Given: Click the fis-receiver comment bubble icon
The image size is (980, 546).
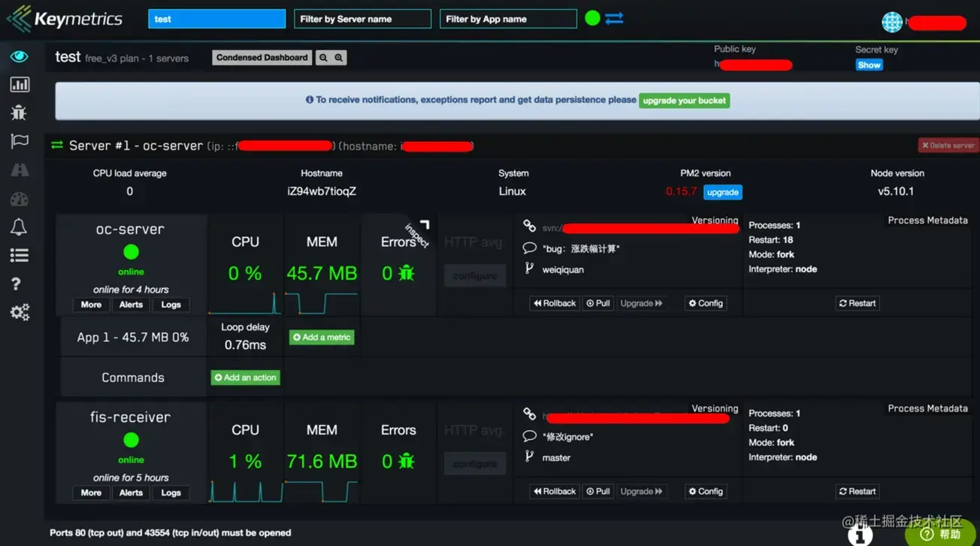Looking at the screenshot, I should tap(529, 435).
